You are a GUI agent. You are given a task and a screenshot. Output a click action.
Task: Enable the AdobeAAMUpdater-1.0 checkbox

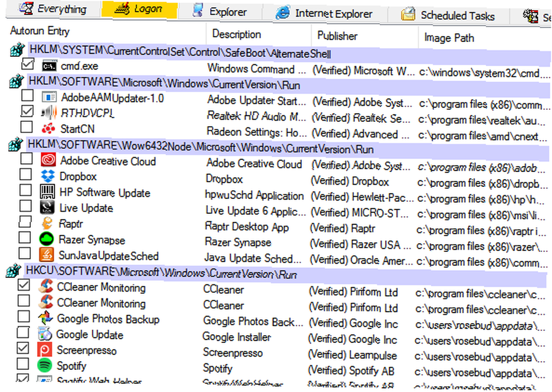pos(28,95)
